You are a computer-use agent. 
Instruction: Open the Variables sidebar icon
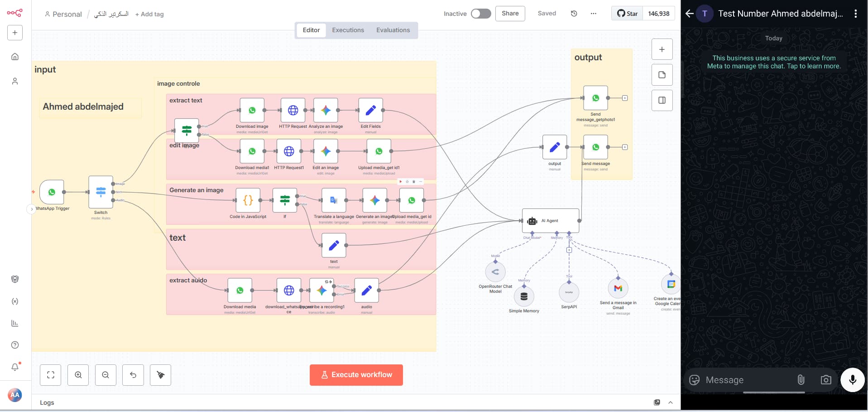coord(15,301)
